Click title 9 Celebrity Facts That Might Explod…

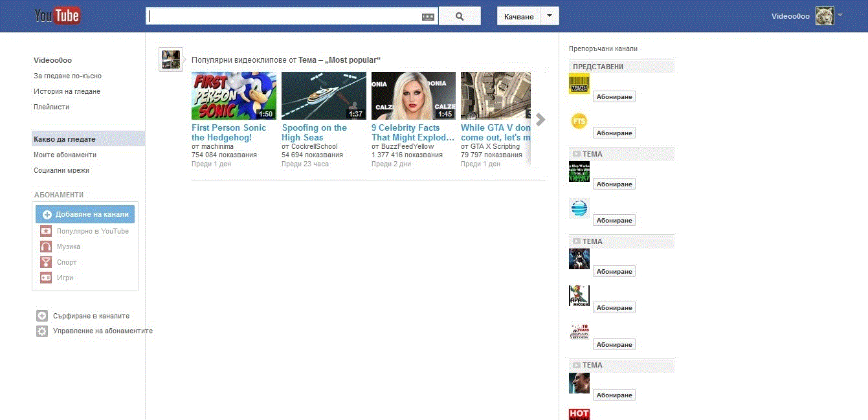[x=413, y=133]
